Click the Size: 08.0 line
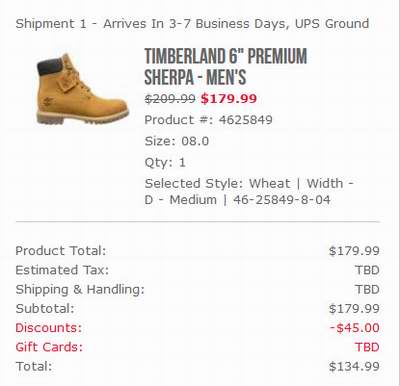 pyautogui.click(x=177, y=141)
